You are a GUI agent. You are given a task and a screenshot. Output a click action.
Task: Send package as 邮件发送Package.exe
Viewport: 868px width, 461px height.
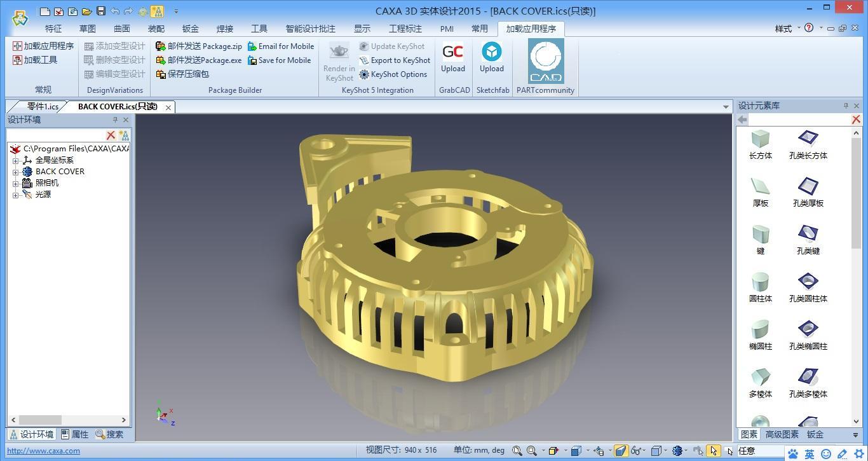pyautogui.click(x=199, y=60)
